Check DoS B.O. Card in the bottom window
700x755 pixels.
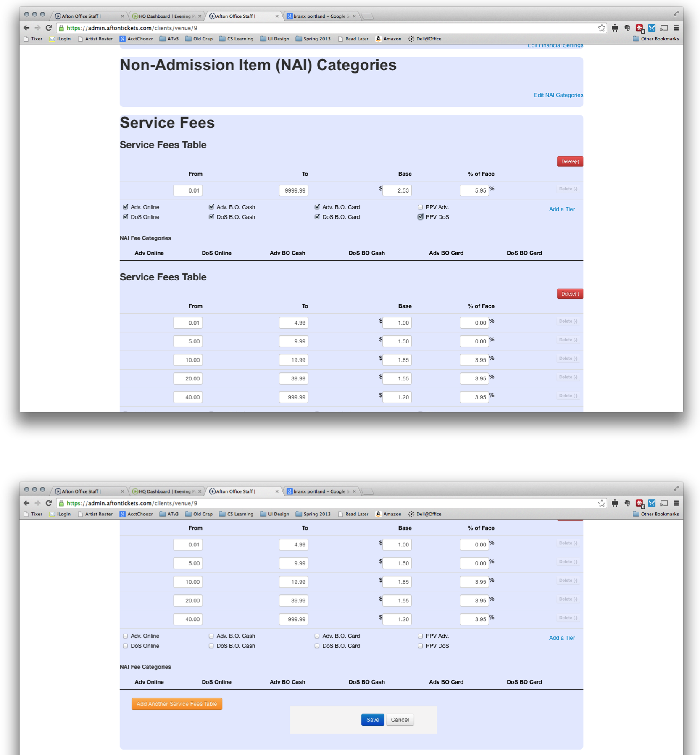[317, 646]
